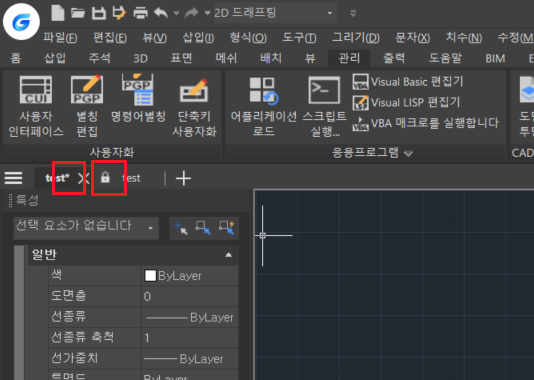
Task: Open the CUI user interface customization
Action: pos(36,106)
